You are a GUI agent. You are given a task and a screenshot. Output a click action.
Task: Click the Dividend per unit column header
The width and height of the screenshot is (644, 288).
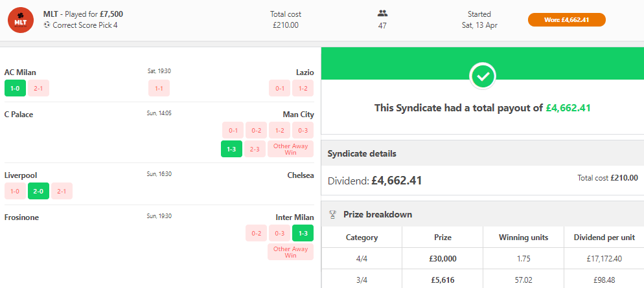(604, 238)
